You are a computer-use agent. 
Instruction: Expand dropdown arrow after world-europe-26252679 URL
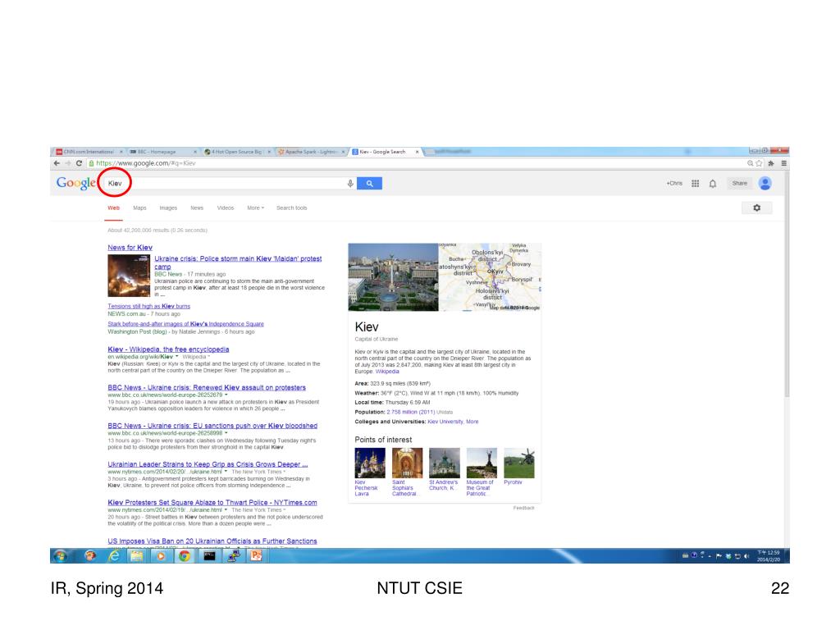[226, 395]
